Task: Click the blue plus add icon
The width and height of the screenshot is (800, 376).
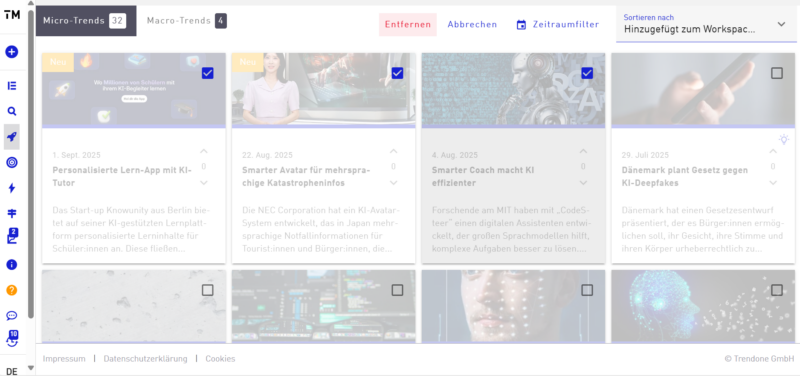Action: [x=12, y=52]
